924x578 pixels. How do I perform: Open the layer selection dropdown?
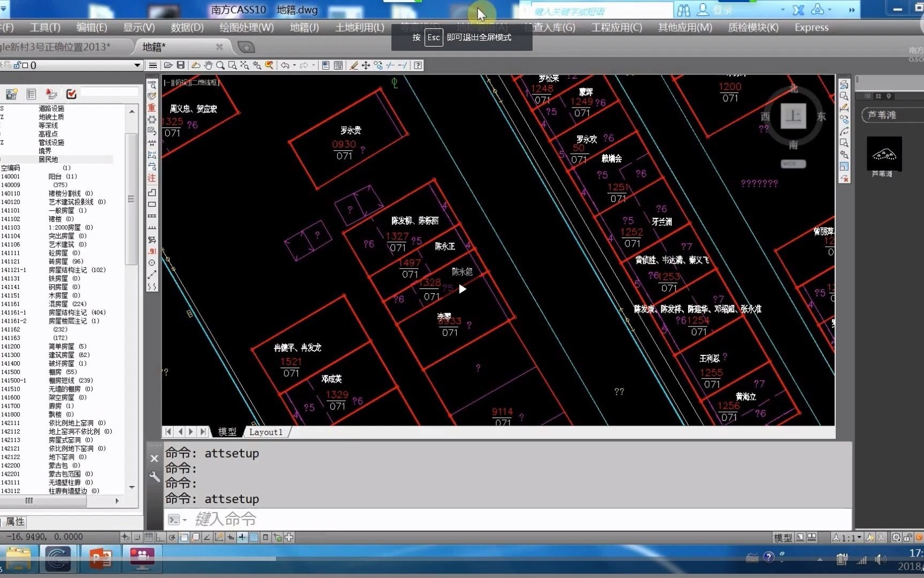pos(137,65)
